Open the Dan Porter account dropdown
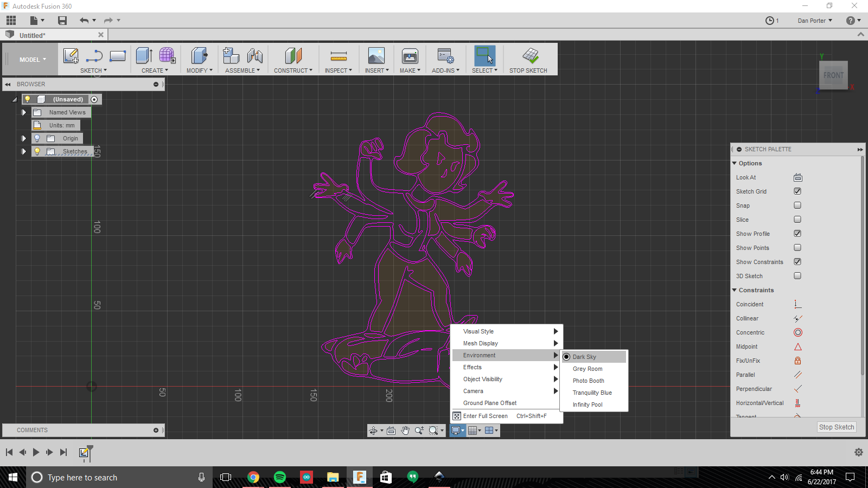Viewport: 868px width, 488px height. pos(815,21)
